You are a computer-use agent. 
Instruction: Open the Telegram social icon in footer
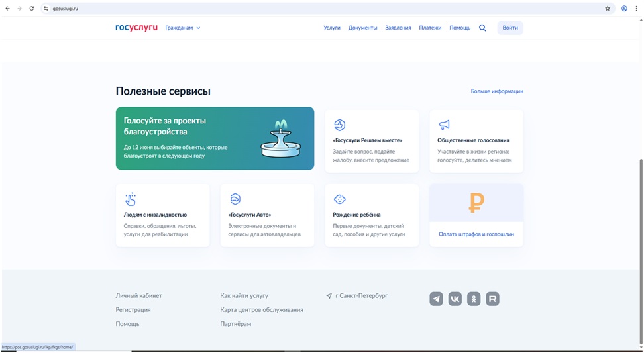coord(436,299)
